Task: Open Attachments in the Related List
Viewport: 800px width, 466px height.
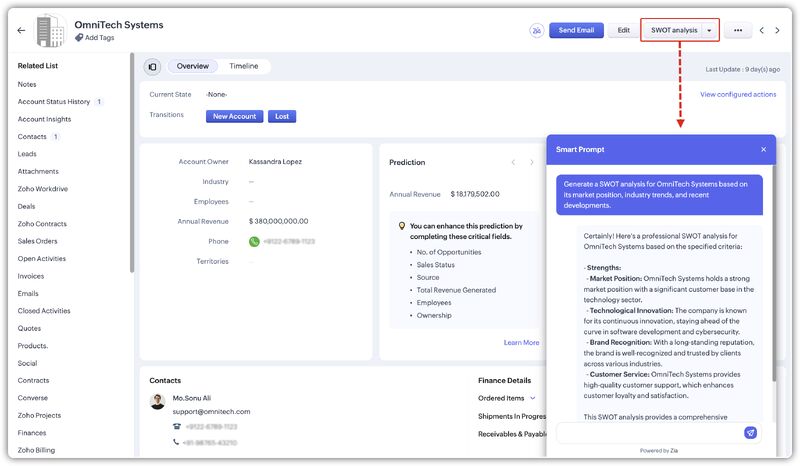Action: pos(38,171)
